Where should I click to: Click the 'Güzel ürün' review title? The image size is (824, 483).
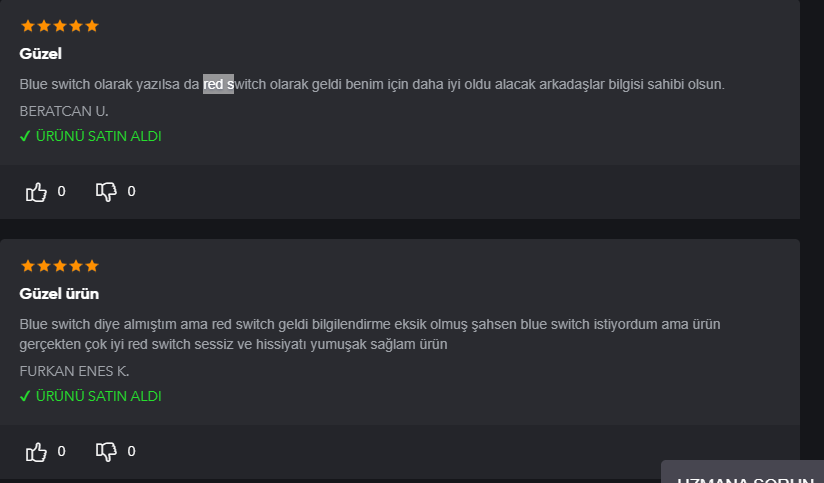pos(59,294)
